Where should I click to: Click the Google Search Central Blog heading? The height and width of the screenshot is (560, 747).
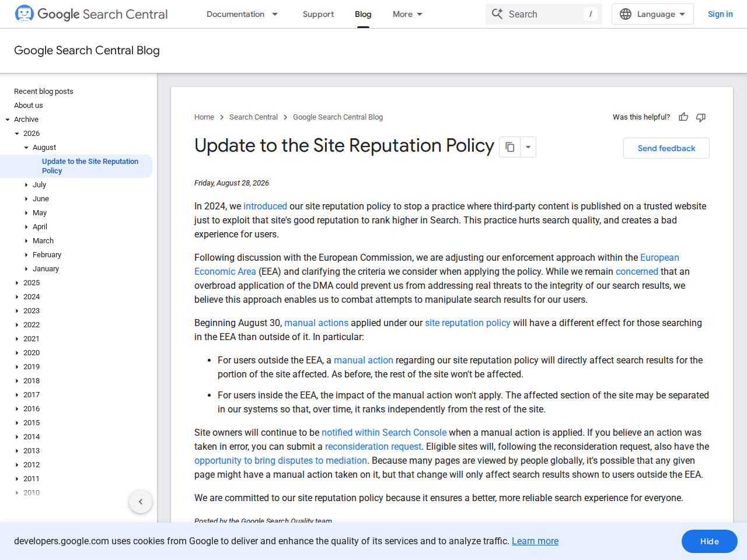pos(87,50)
